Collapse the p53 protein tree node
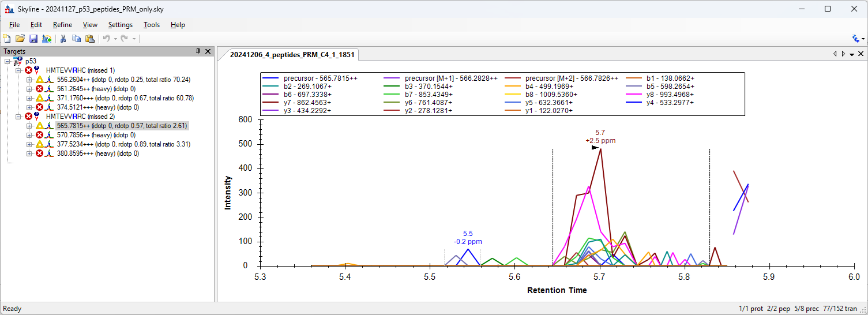The height and width of the screenshot is (315, 868). click(x=7, y=61)
